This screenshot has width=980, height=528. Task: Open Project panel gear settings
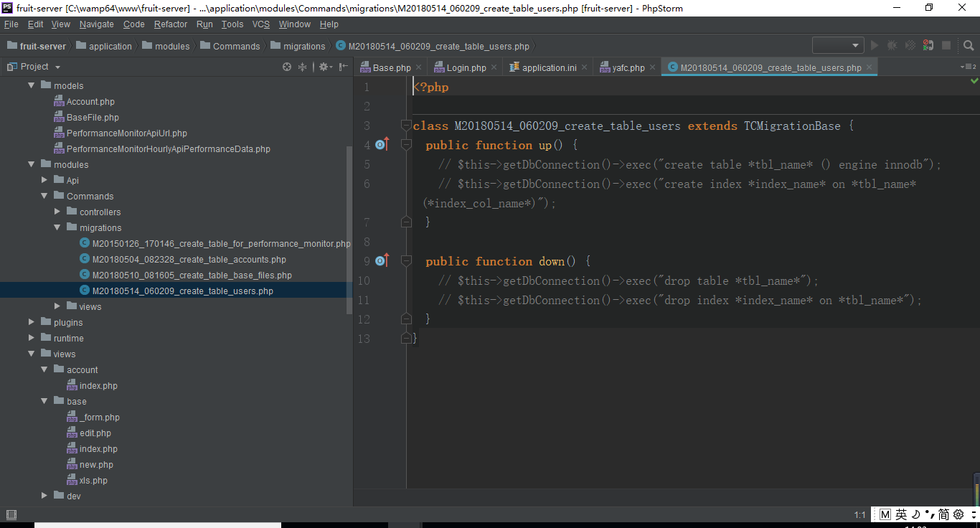pyautogui.click(x=324, y=67)
